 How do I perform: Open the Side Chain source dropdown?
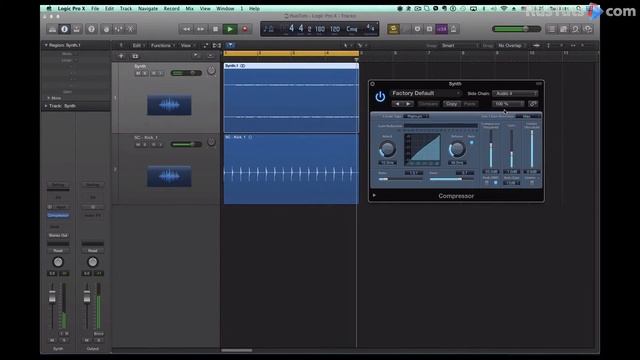515,93
